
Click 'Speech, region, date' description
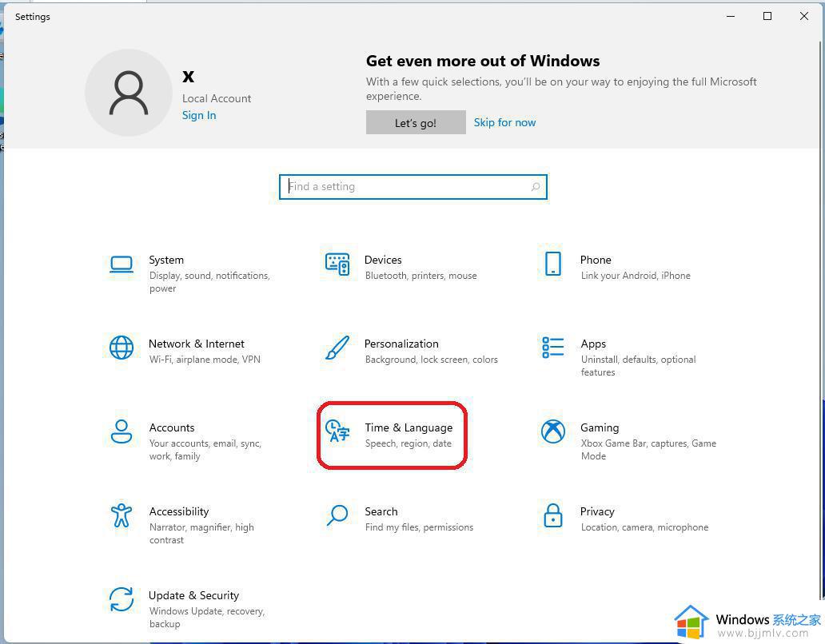409,443
